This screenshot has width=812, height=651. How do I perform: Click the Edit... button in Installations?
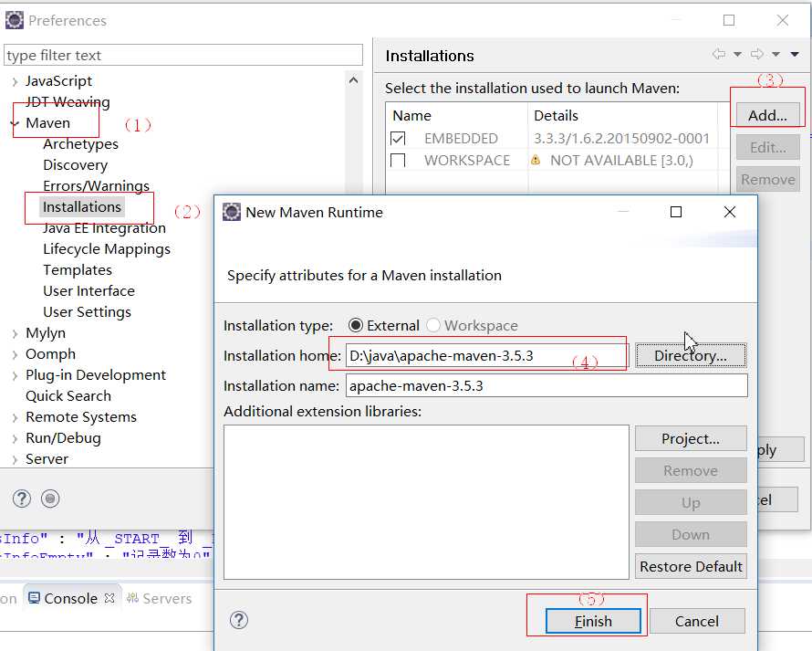pyautogui.click(x=767, y=147)
